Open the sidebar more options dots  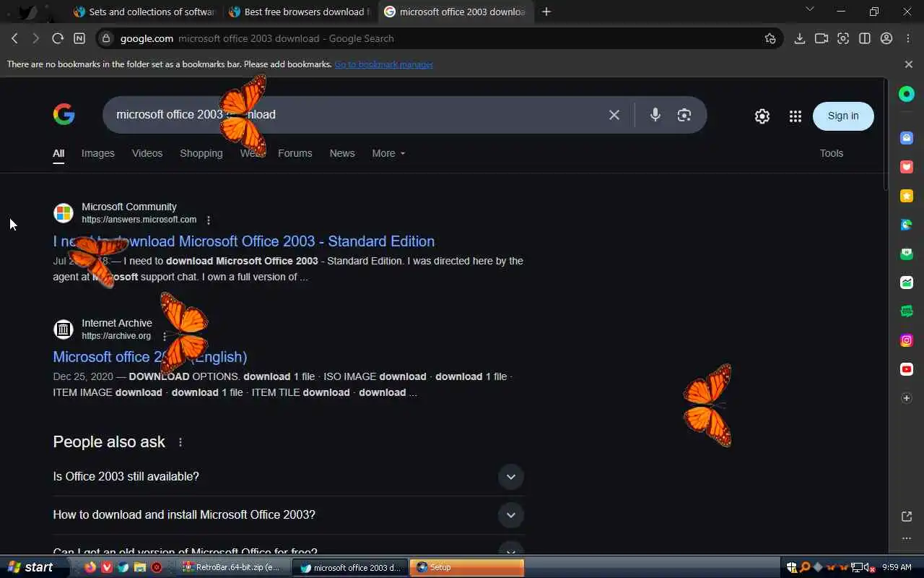coord(907,538)
